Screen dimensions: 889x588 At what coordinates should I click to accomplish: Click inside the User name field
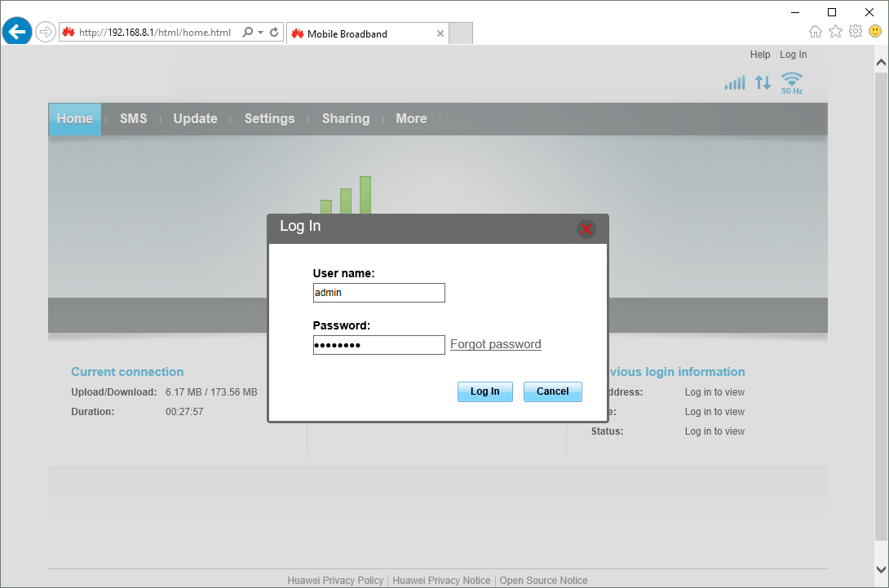point(378,292)
